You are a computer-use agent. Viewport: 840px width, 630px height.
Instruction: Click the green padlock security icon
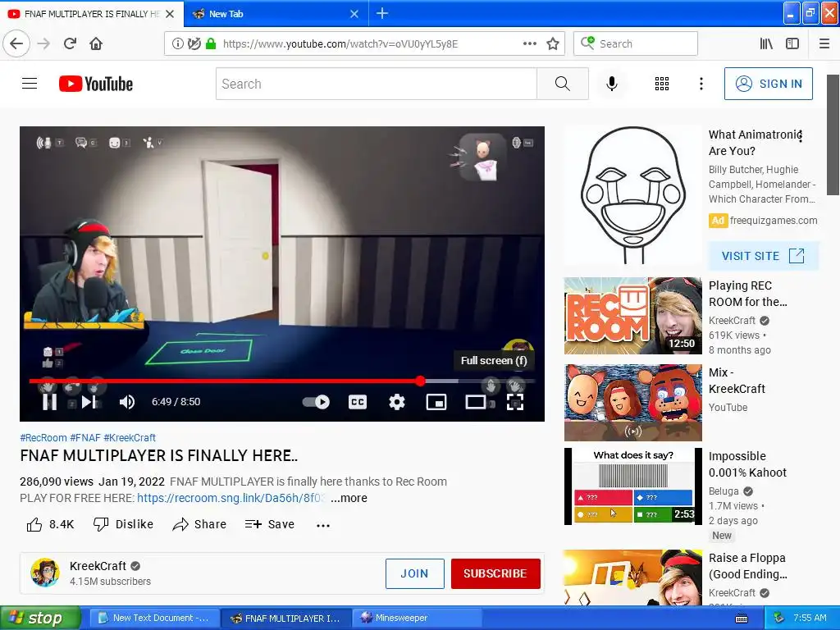click(211, 44)
